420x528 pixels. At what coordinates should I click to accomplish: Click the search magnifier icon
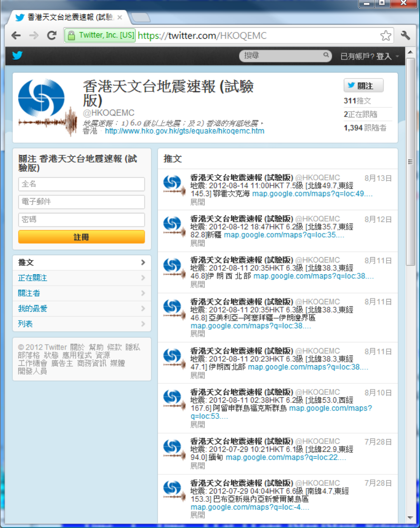(x=326, y=55)
